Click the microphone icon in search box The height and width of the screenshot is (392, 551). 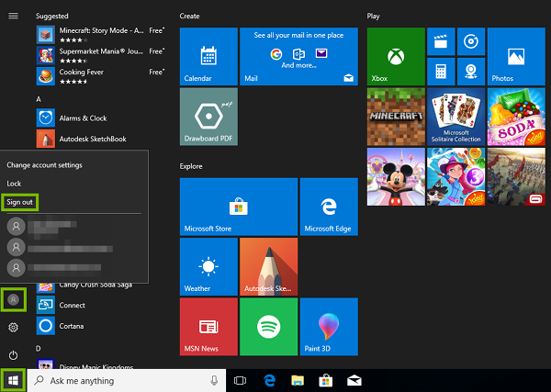214,380
